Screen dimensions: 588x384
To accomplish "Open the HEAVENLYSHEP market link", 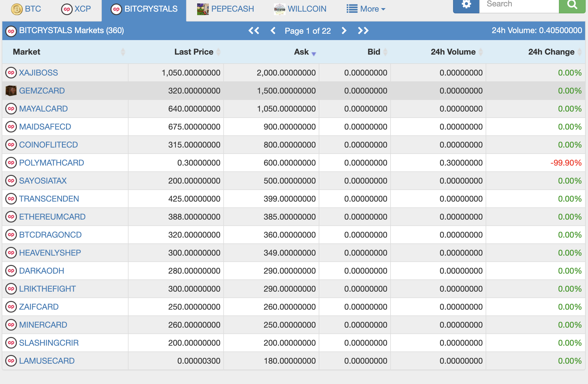I will [x=50, y=253].
